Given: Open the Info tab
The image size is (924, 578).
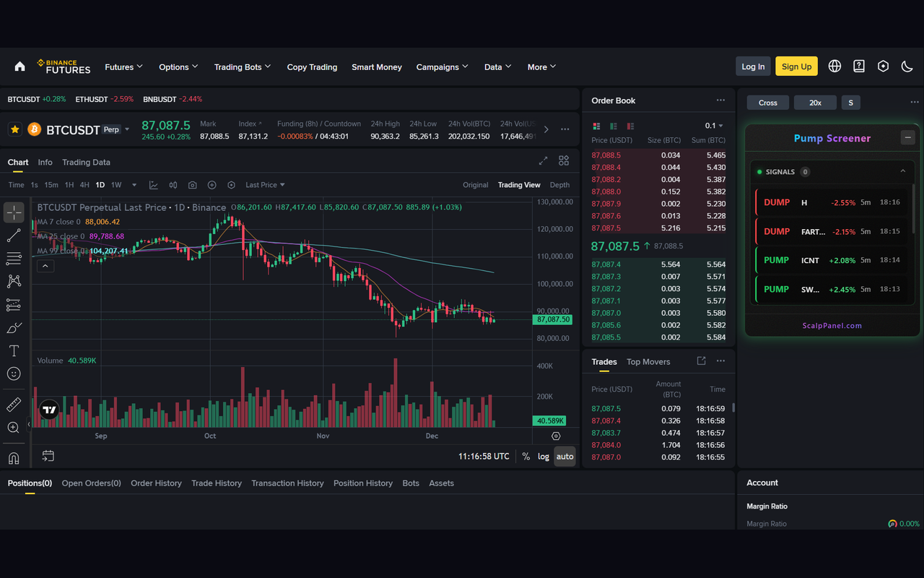Looking at the screenshot, I should pyautogui.click(x=45, y=162).
